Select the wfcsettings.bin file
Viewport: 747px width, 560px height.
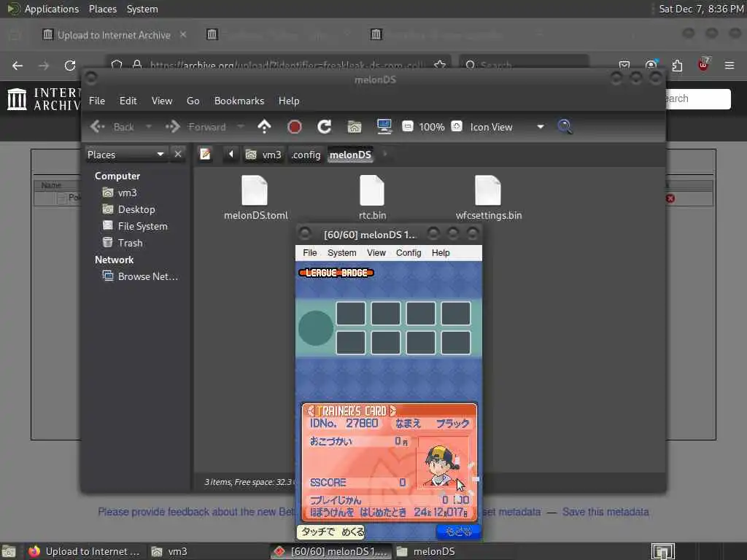click(488, 198)
